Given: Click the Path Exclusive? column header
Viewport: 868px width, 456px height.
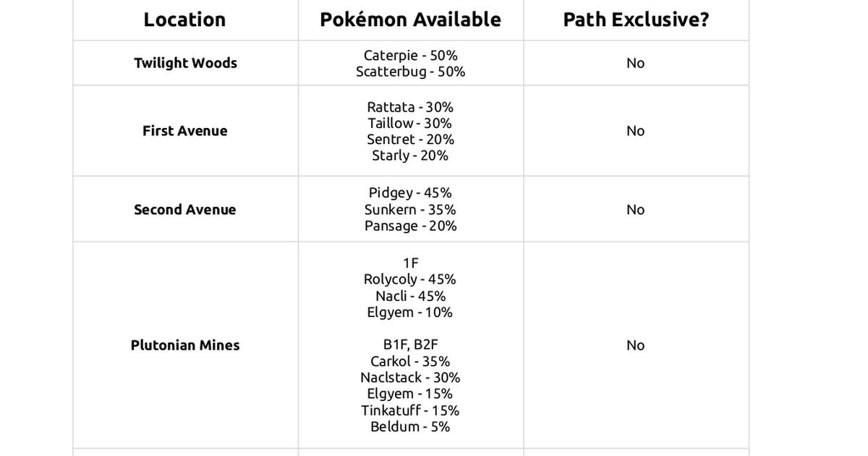Looking at the screenshot, I should pos(636,20).
